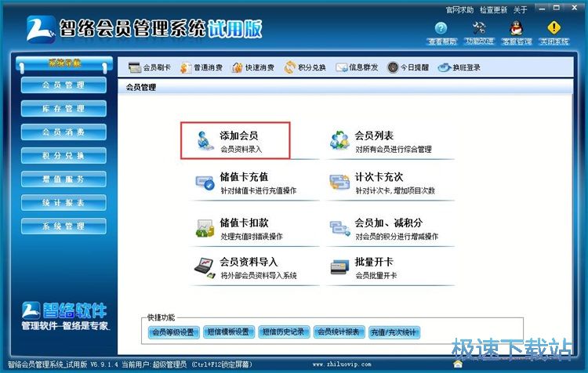Click the 储值卡充值 card icon
This screenshot has width=588, height=373.
pos(205,183)
